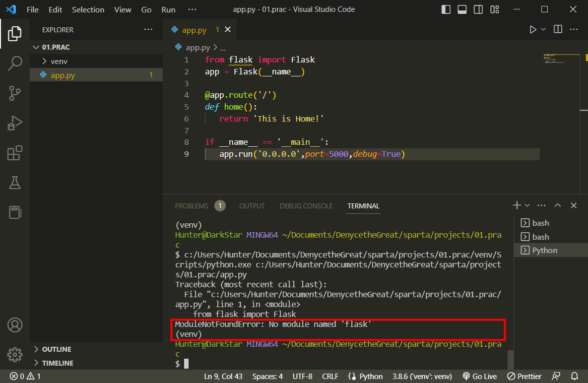Open the Source Control view
Screen dimensions: 588x383
14,93
